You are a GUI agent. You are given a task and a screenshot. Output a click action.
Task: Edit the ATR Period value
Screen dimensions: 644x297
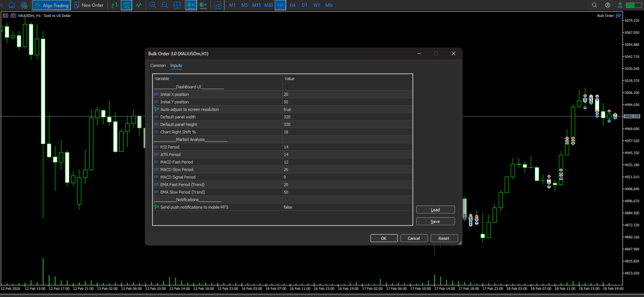347,155
